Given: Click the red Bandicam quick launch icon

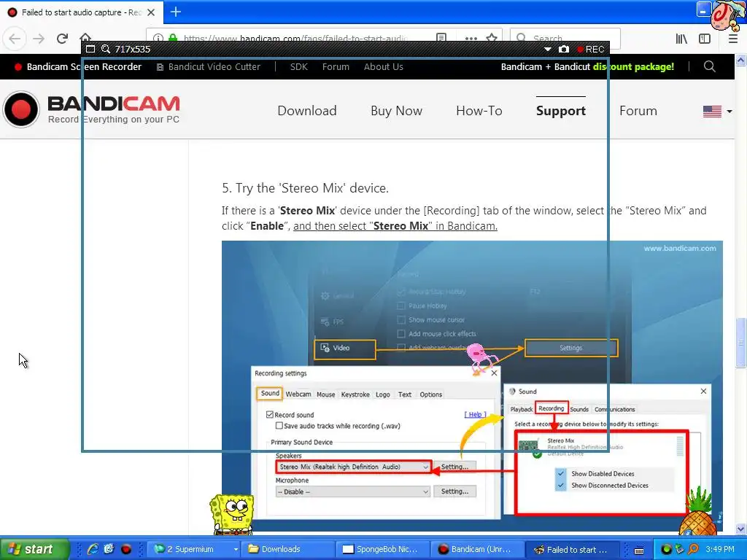Looking at the screenshot, I should coord(125,549).
